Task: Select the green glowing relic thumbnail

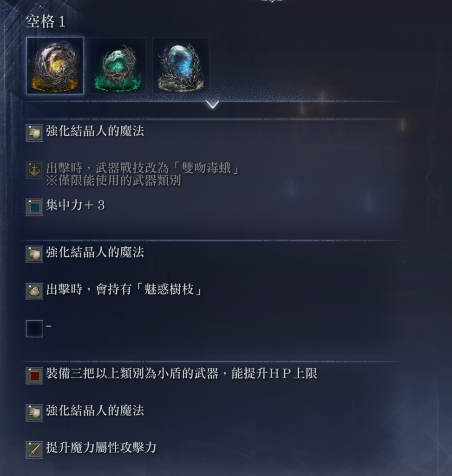Action: point(118,66)
